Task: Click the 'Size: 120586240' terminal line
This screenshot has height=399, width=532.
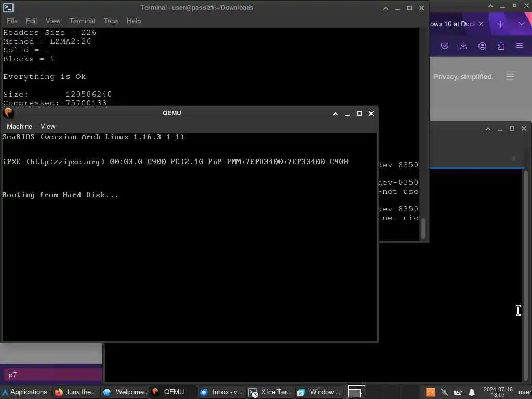Action: (57, 95)
